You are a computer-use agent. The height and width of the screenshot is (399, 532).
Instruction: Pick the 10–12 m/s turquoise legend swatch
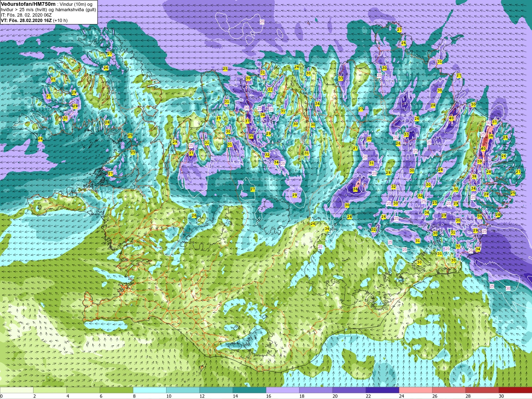[183, 390]
